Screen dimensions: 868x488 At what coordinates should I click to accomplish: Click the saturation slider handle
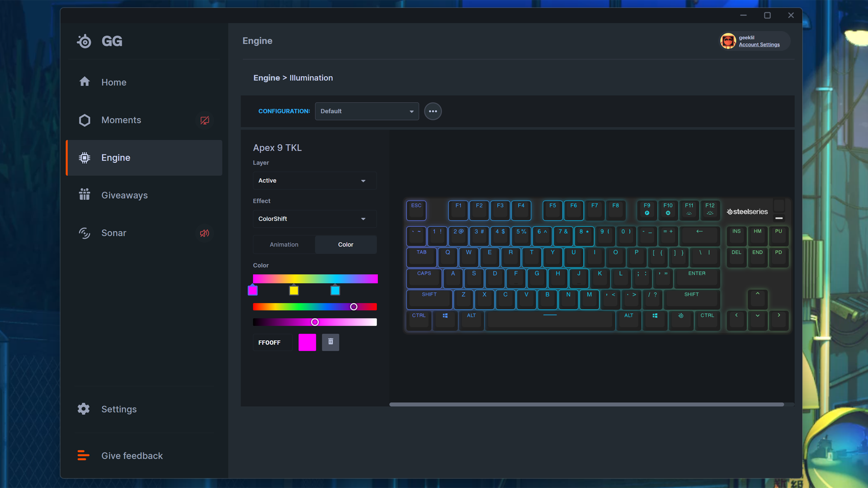tap(315, 322)
